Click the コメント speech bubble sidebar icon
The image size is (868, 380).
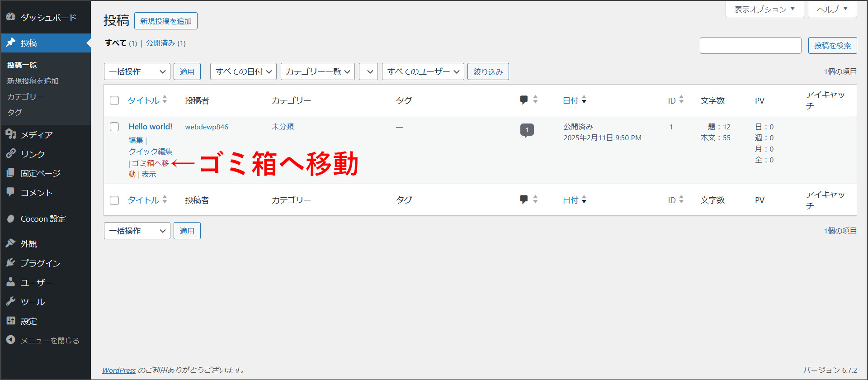coord(11,192)
